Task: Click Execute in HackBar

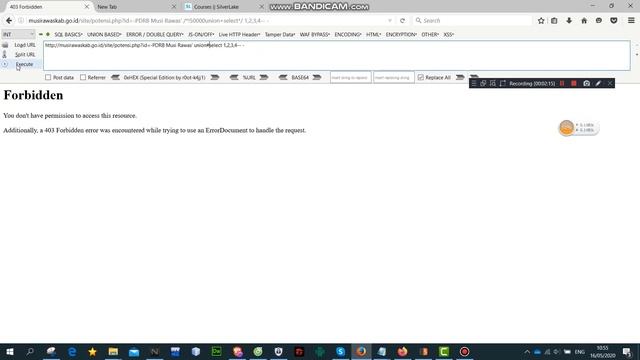Action: click(24, 64)
